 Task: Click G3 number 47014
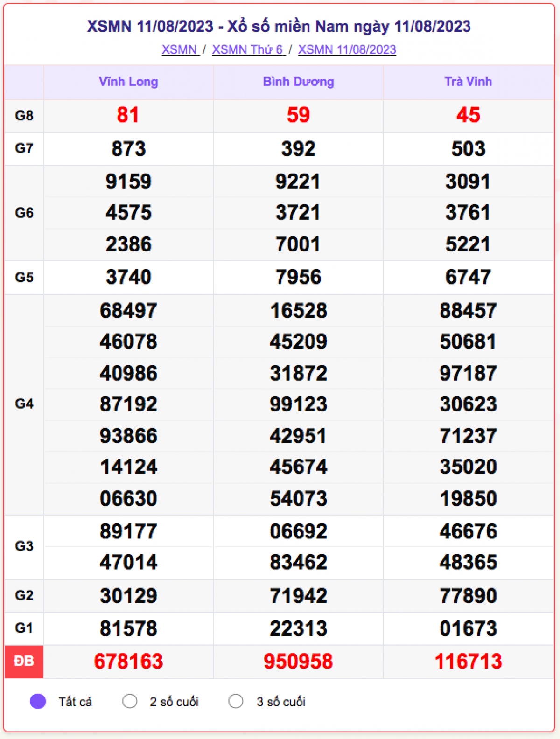pyautogui.click(x=129, y=562)
